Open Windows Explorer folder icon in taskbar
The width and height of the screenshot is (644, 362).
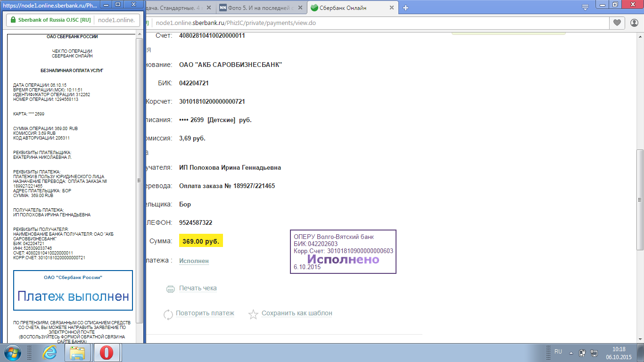coord(77,353)
